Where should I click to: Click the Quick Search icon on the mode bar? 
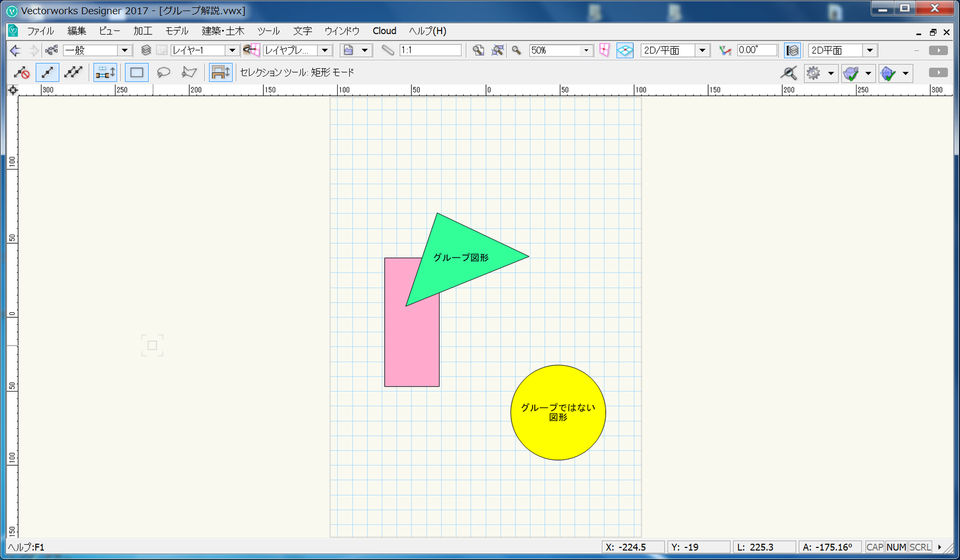(788, 73)
